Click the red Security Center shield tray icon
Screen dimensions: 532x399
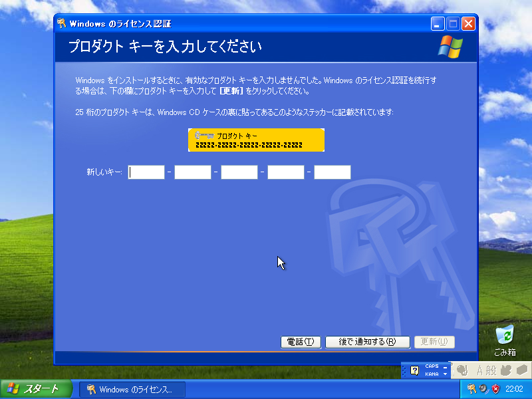(x=495, y=388)
